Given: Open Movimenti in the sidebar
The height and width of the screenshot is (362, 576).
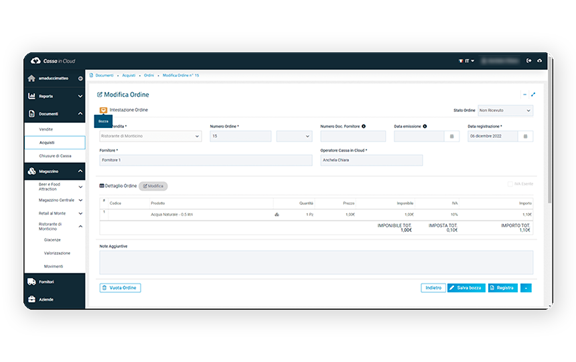Looking at the screenshot, I should coord(54,266).
